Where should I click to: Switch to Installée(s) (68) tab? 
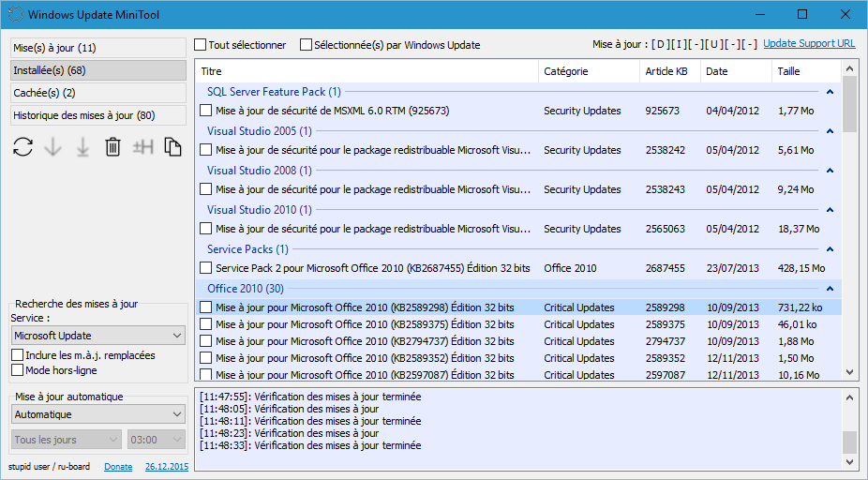tap(98, 70)
